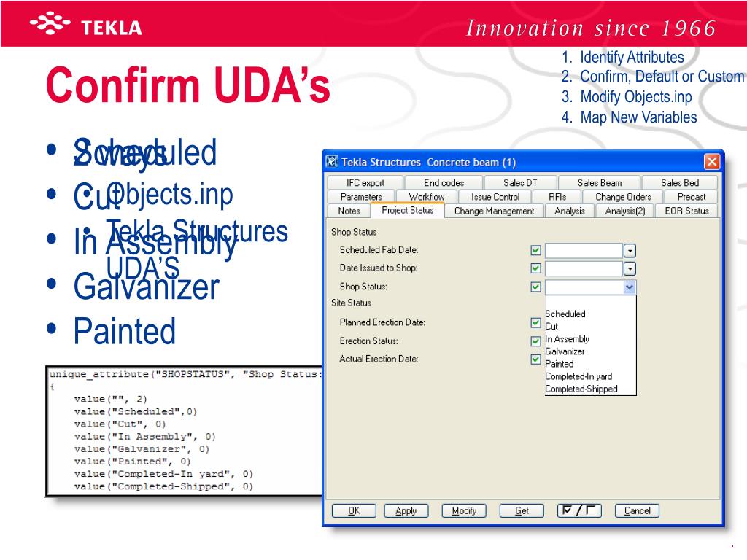Click the OK button
Viewport: 747px width, 560px height.
(x=354, y=510)
